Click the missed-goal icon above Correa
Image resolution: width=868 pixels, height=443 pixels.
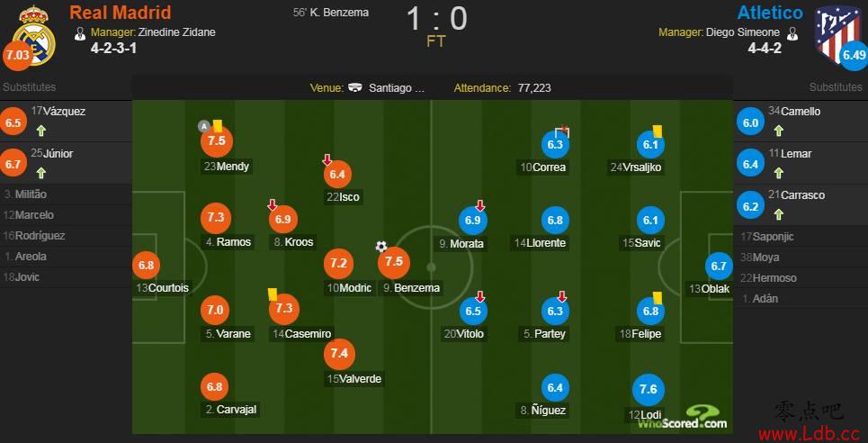pyautogui.click(x=565, y=131)
